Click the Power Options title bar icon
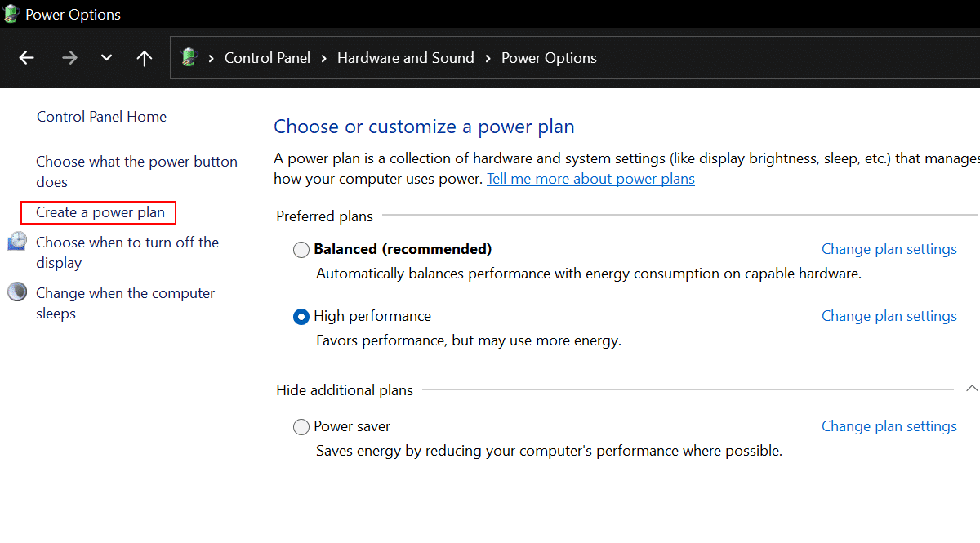 (x=11, y=14)
